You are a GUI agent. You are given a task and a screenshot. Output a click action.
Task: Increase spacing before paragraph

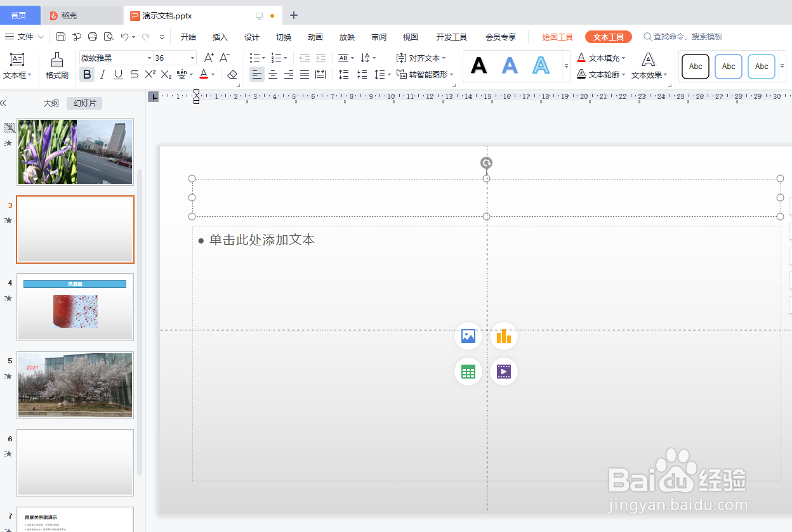tap(344, 74)
